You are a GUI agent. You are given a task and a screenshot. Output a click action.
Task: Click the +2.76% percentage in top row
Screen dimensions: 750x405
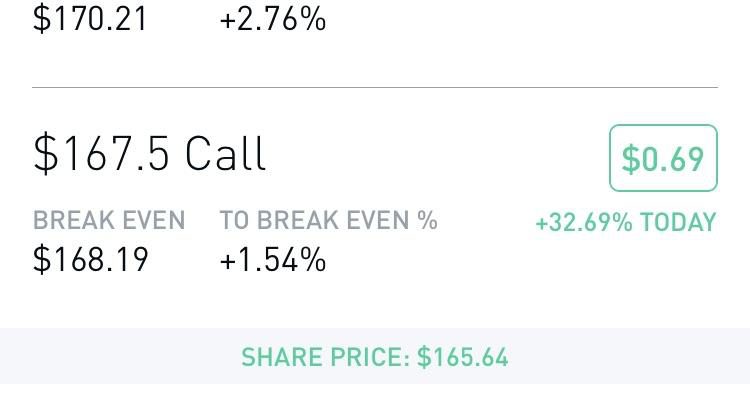[273, 19]
